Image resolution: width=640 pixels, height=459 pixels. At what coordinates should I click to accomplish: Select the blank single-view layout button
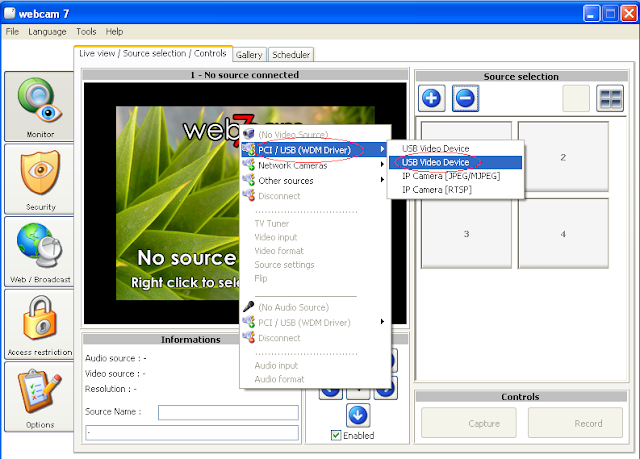(576, 98)
